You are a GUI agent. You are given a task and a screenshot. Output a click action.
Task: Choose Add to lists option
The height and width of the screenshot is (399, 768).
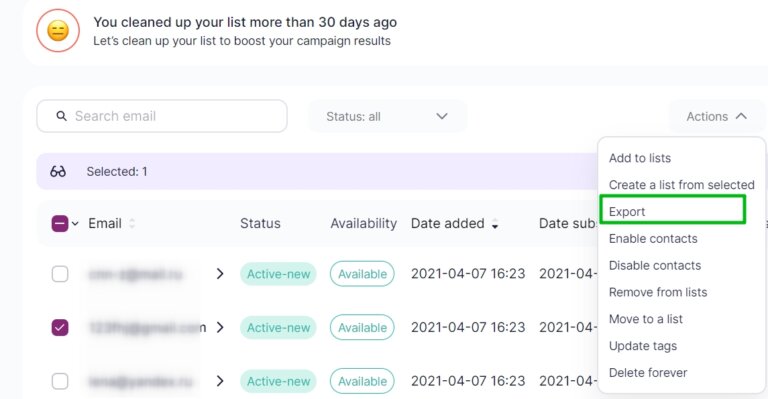(640, 158)
